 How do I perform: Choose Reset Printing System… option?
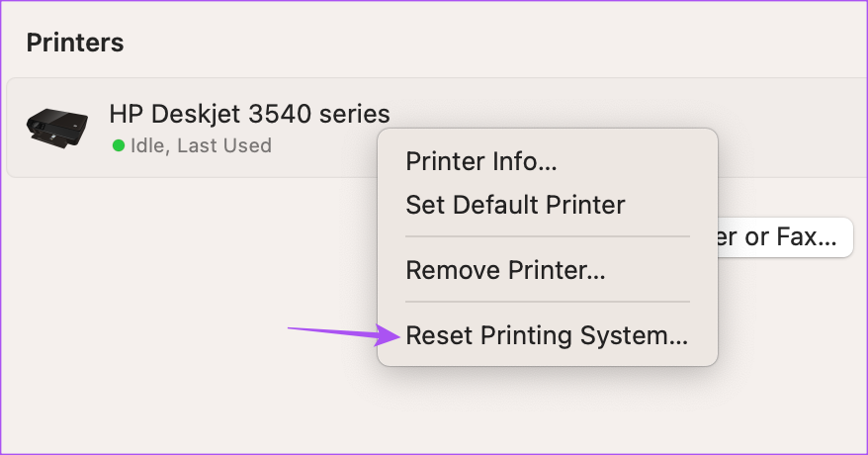[547, 335]
